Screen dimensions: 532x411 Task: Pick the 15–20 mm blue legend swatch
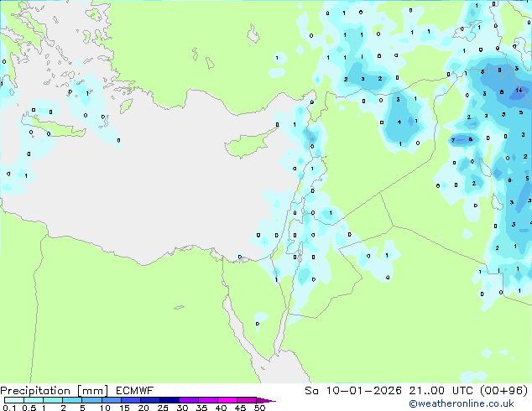pyautogui.click(x=130, y=400)
